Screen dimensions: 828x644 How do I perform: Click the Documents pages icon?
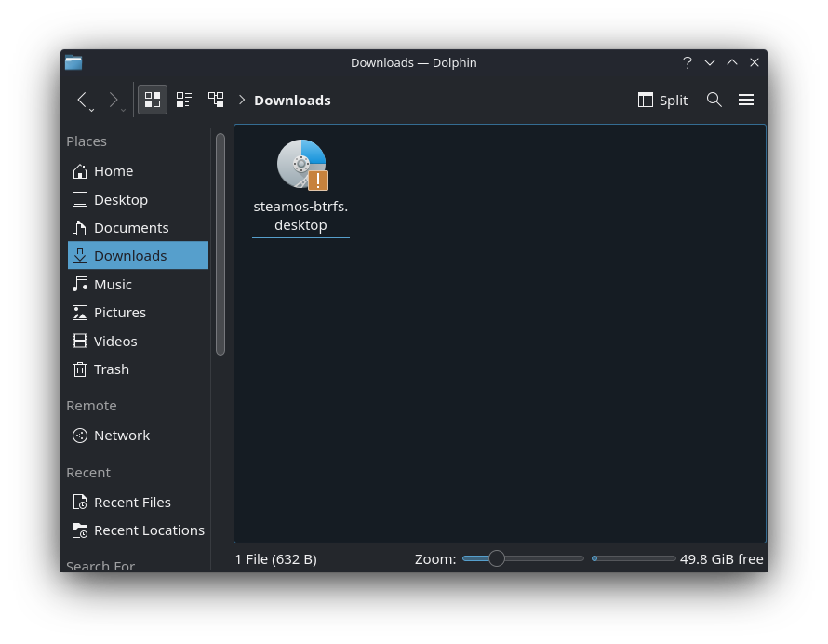click(x=80, y=228)
